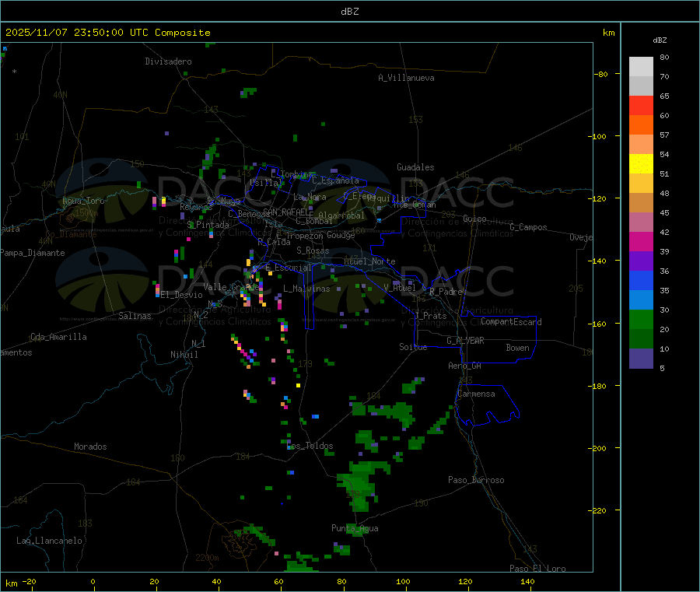
Task: Select the slate violet 5-10 dBZ legend swatch
Action: tap(641, 359)
